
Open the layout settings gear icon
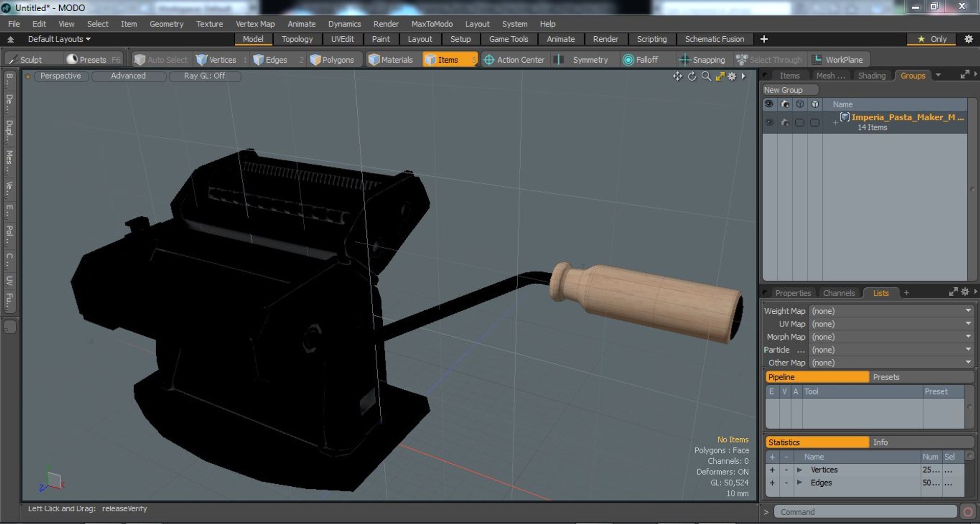pyautogui.click(x=968, y=39)
